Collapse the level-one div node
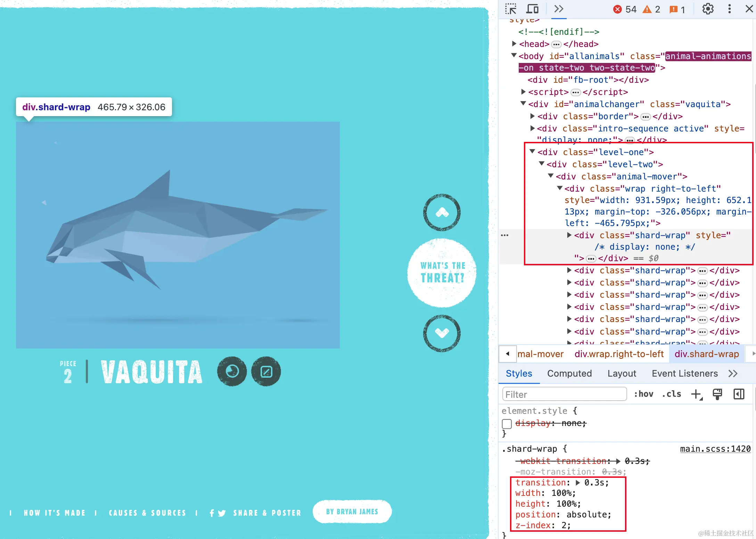756x539 pixels. click(532, 152)
